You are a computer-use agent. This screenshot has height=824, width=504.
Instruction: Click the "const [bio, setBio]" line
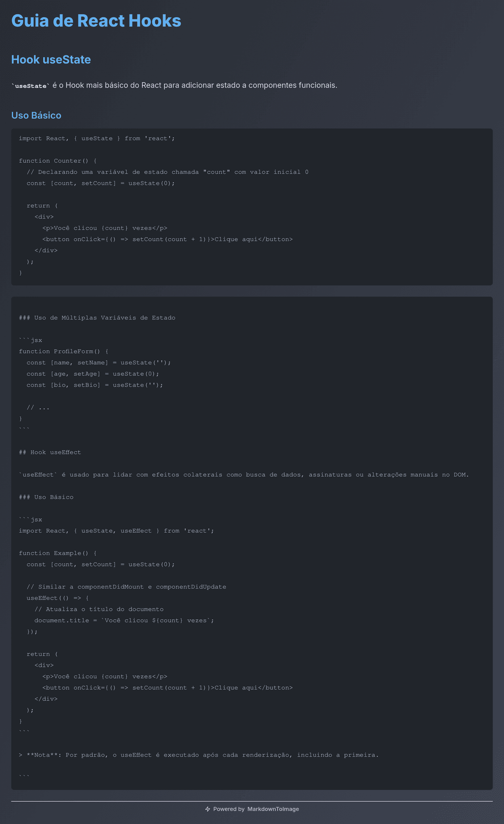tap(94, 385)
